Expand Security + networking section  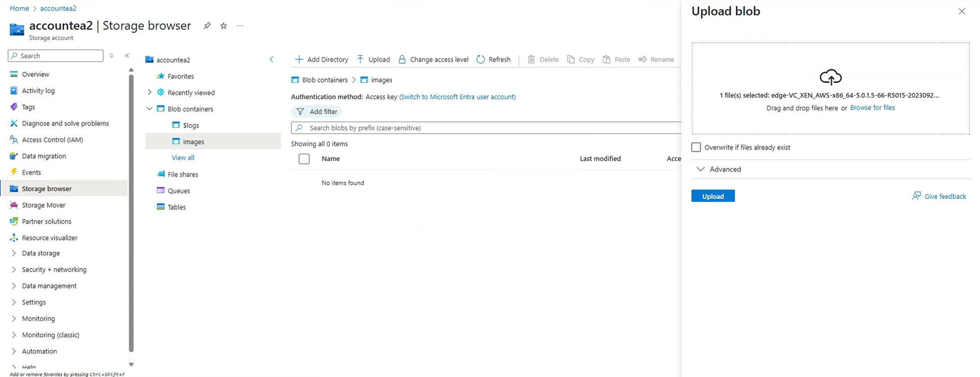[14, 270]
